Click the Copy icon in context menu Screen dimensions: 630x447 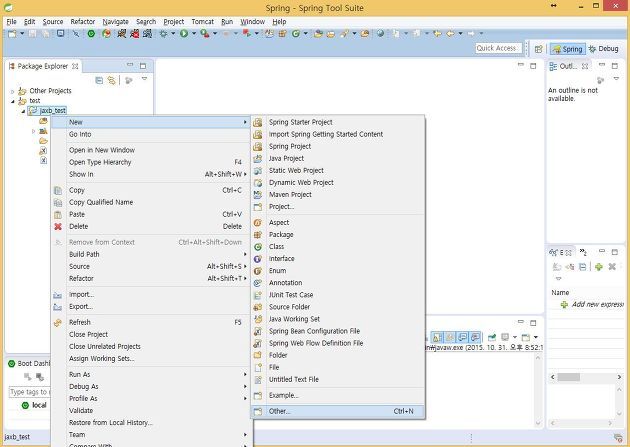tap(58, 190)
